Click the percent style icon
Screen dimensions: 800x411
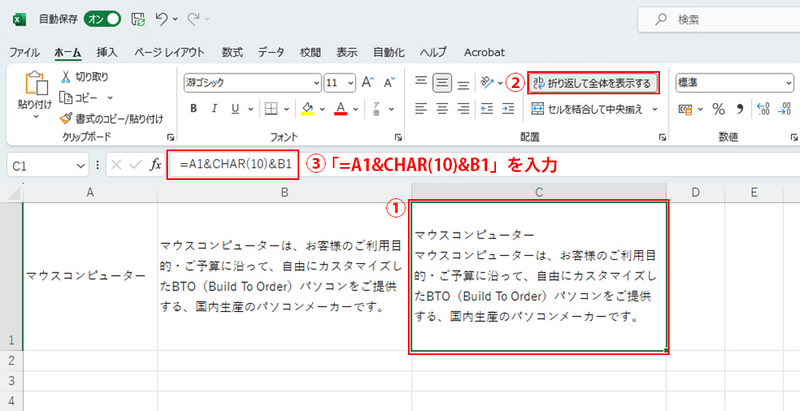coord(718,109)
